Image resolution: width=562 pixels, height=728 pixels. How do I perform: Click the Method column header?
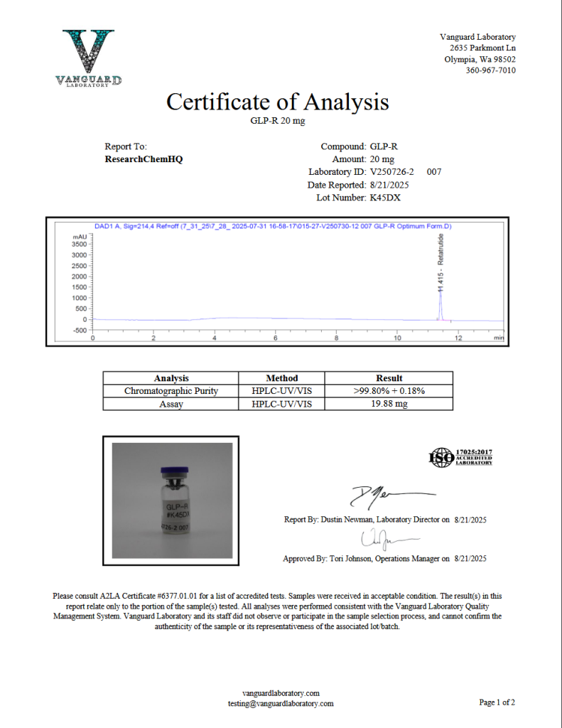pos(281,378)
